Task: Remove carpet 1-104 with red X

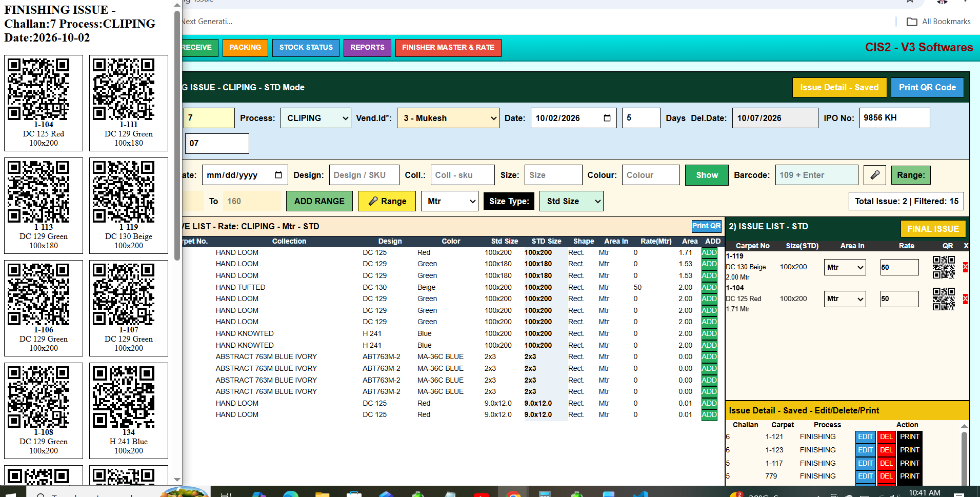Action: (966, 299)
